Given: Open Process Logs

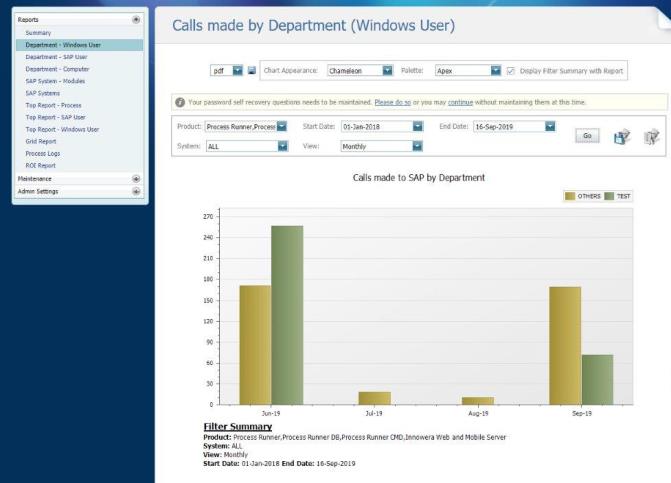Looking at the screenshot, I should (x=42, y=153).
